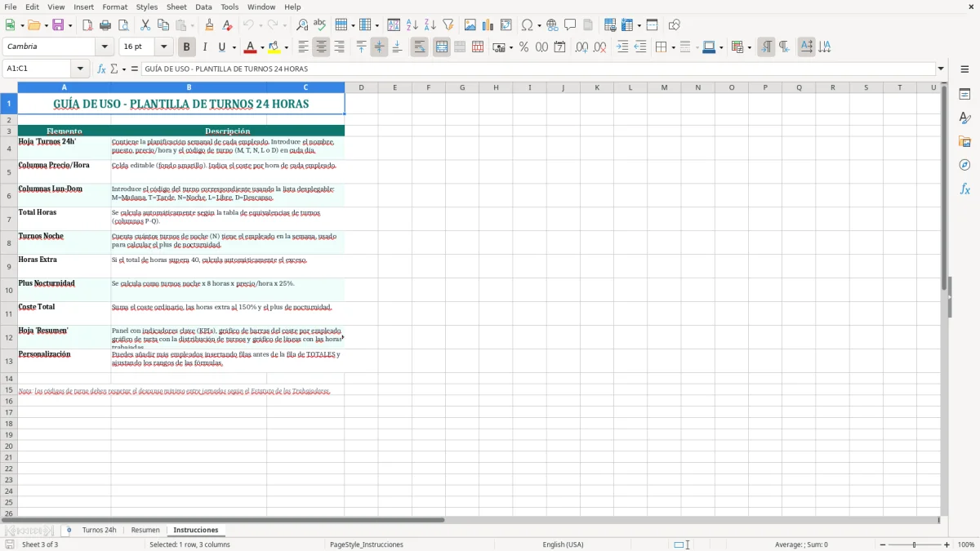Apply font color red swatch

click(250, 47)
